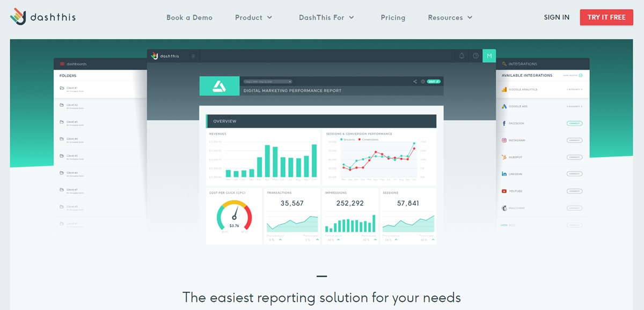Click the DashThis logo in the website header
This screenshot has width=644, height=310.
coord(43,17)
